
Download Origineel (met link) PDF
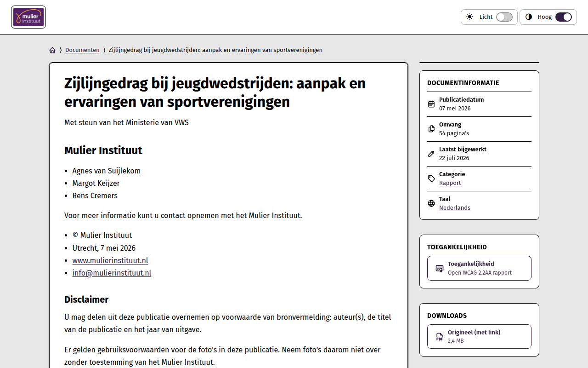point(479,337)
